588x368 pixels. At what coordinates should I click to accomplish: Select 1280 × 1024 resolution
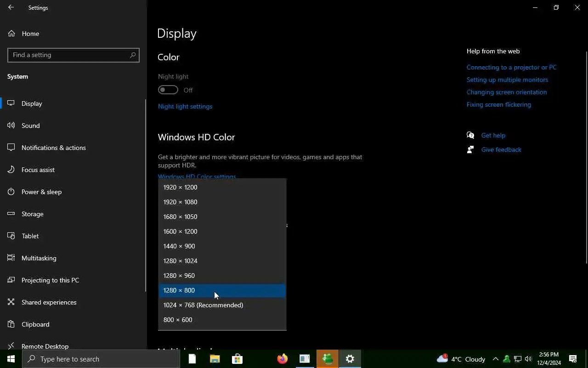(222, 261)
